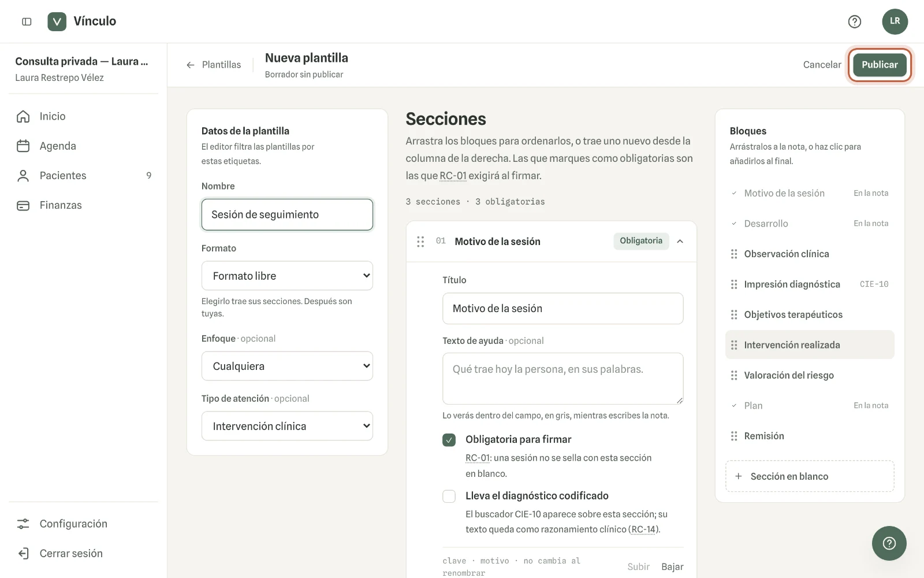The height and width of the screenshot is (578, 924).
Task: Open Agenda in sidebar
Action: (x=83, y=146)
